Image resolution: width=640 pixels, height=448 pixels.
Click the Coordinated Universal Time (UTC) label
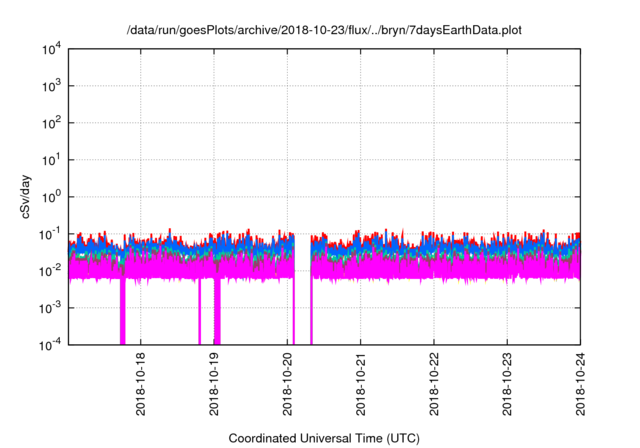click(x=324, y=438)
